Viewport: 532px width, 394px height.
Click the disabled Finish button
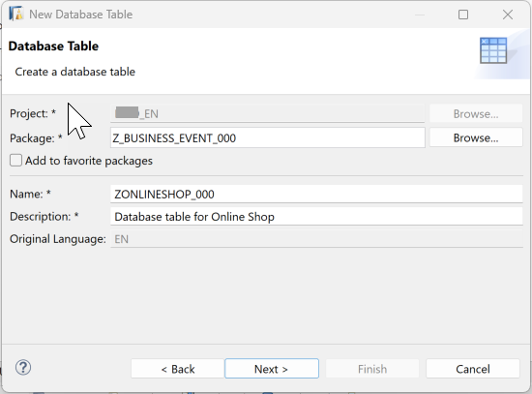click(x=372, y=369)
